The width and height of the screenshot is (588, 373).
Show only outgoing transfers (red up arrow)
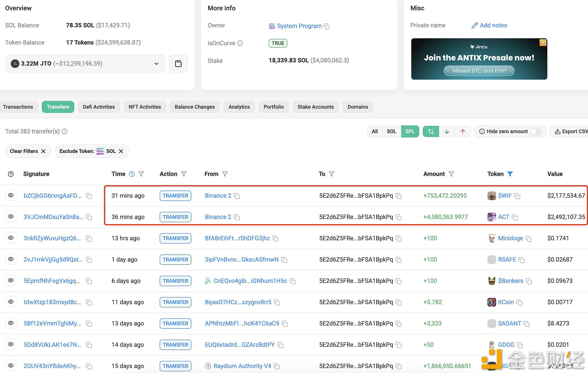click(463, 132)
